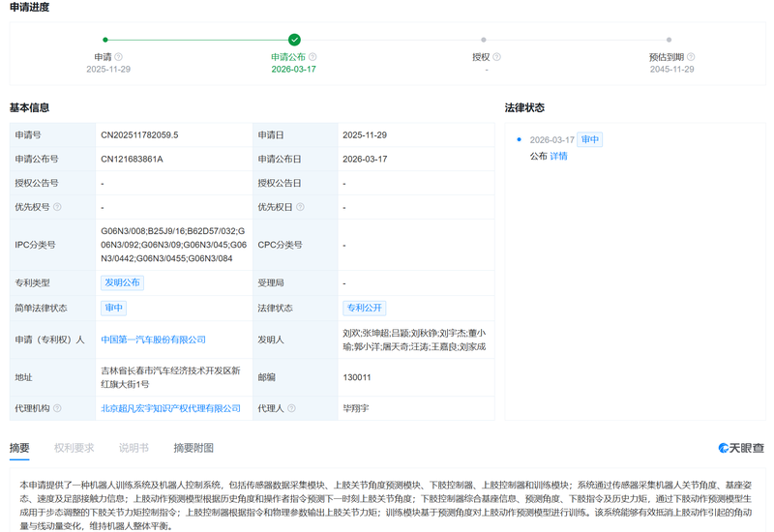Click the 审中 tag beside 2026-03-17
The width and height of the screenshot is (774, 532).
point(590,139)
